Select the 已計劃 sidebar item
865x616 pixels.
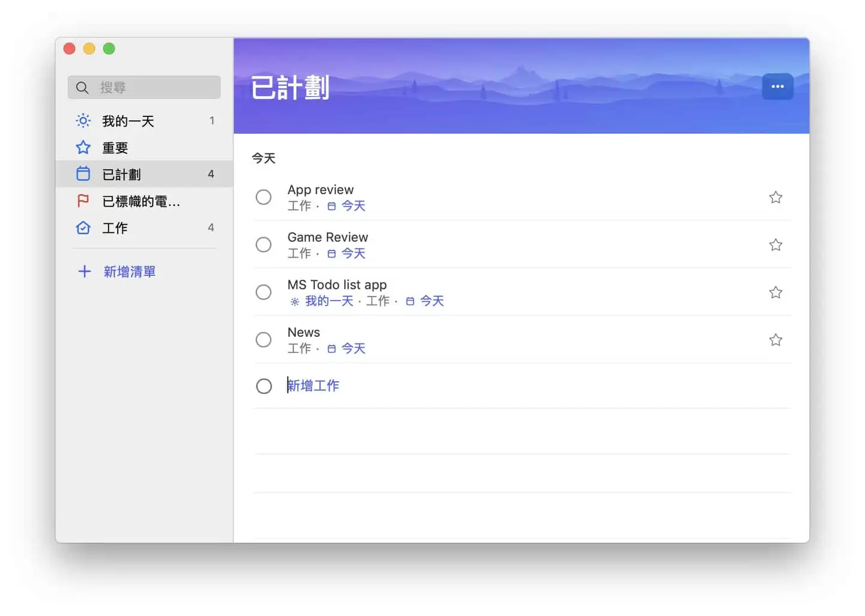coord(121,175)
